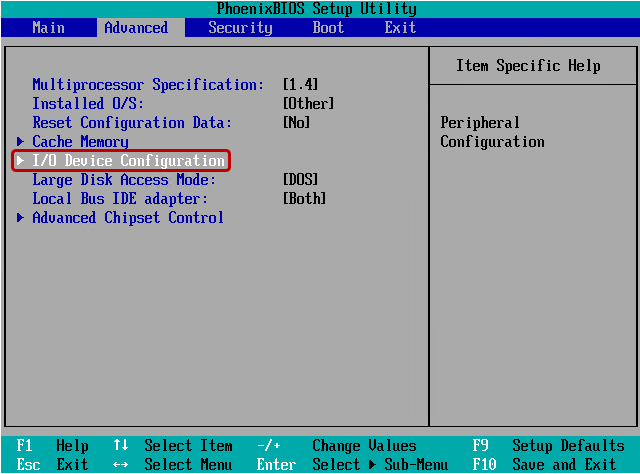
Task: Click the Item Specific Help header
Action: pos(528,66)
